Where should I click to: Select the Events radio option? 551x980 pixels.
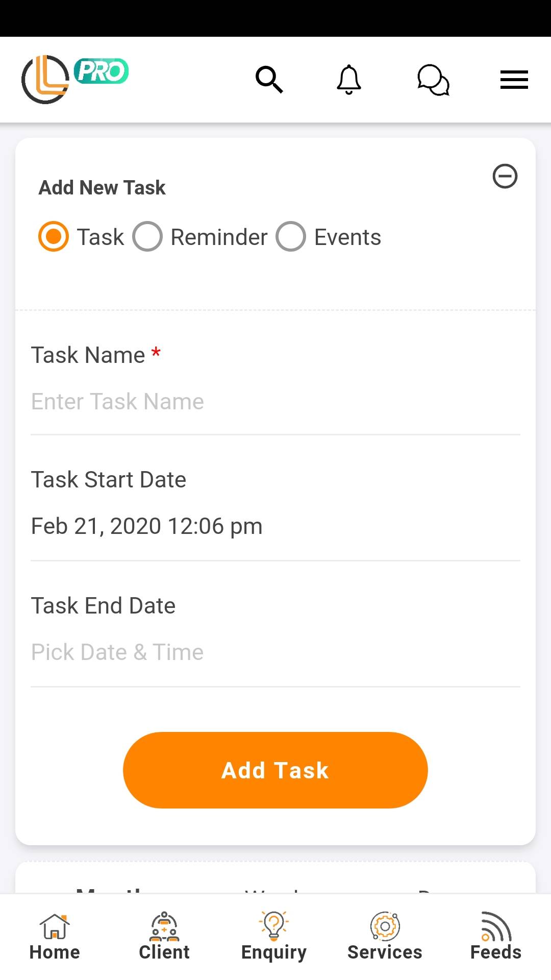(291, 237)
